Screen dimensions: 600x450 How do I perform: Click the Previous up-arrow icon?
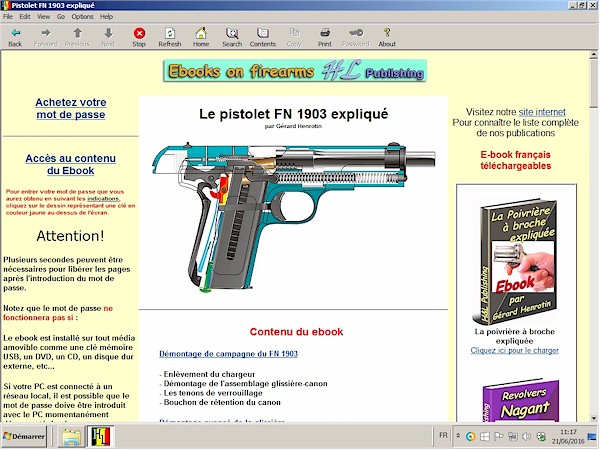77,33
